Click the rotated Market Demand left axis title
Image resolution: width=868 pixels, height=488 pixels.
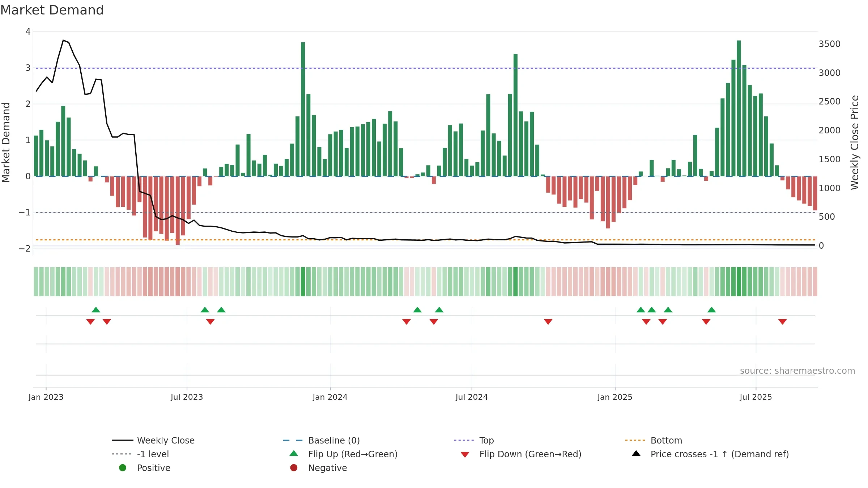(x=6, y=142)
